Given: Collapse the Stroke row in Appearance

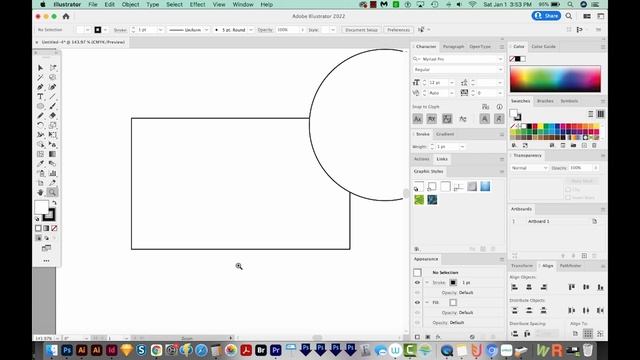Looking at the screenshot, I should click(x=427, y=282).
